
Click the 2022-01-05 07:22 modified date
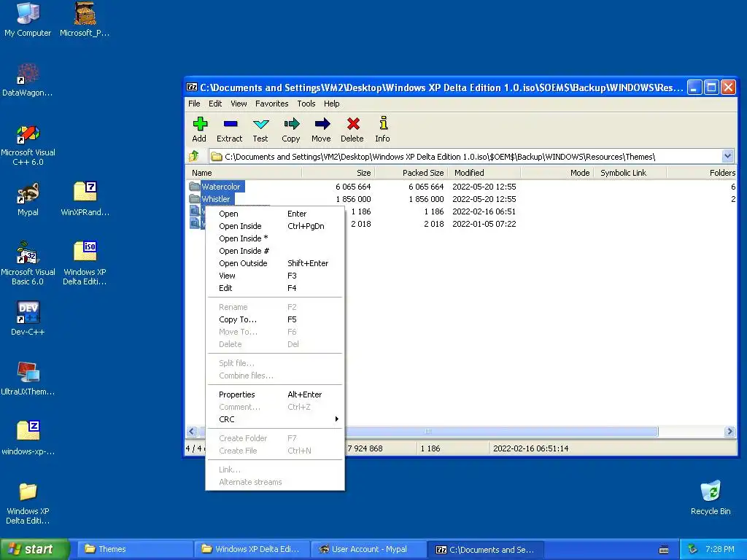tap(484, 224)
